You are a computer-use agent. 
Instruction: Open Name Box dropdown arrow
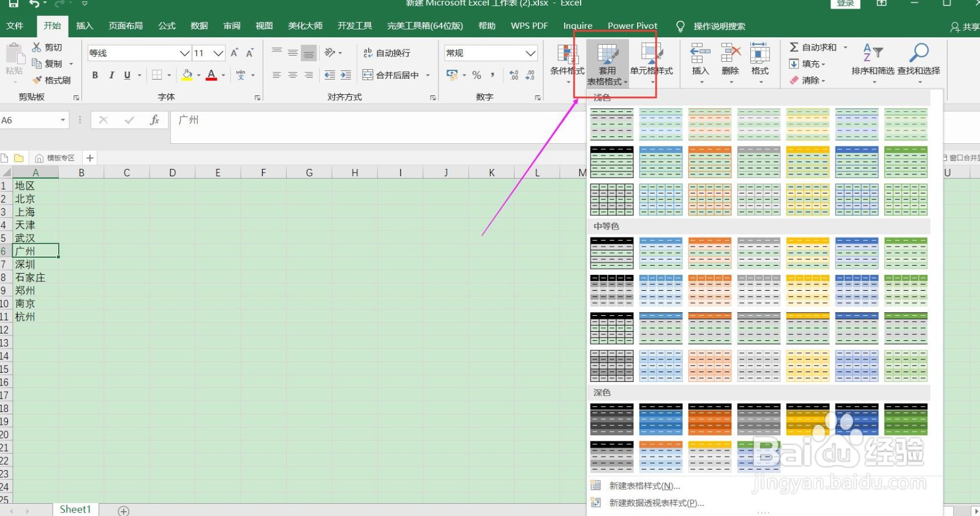click(62, 120)
